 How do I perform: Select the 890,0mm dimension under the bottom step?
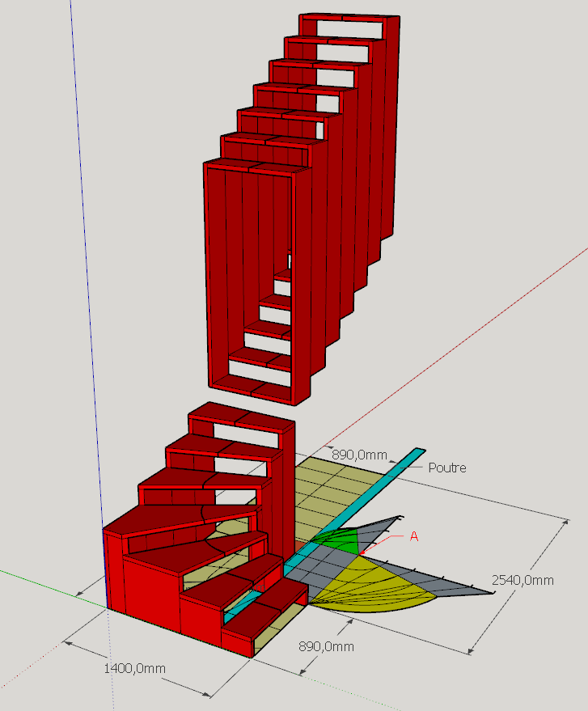click(x=327, y=646)
